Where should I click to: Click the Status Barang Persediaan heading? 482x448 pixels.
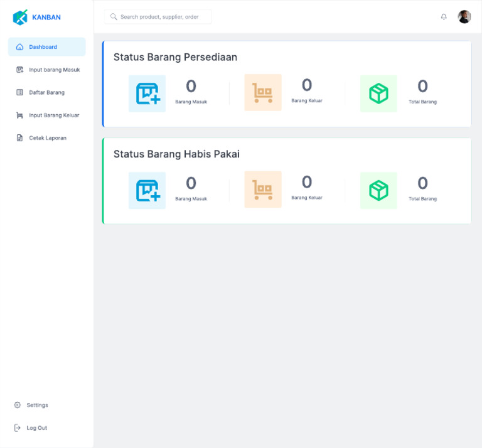point(175,57)
